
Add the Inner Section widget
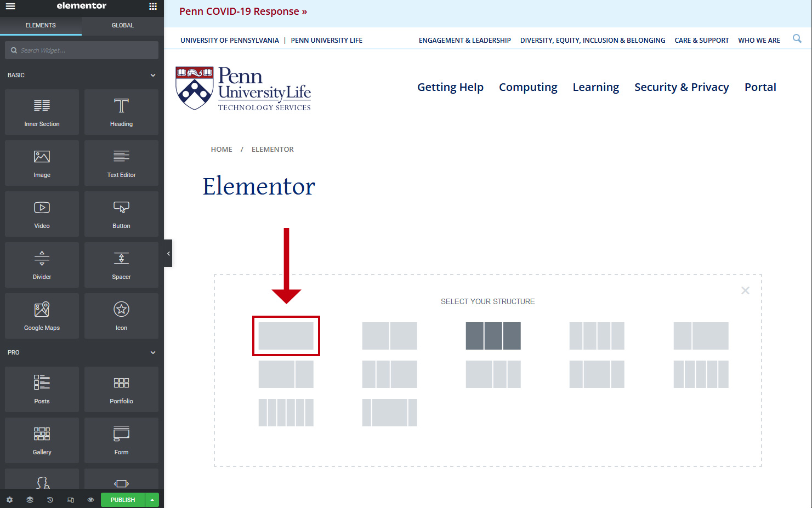point(42,112)
